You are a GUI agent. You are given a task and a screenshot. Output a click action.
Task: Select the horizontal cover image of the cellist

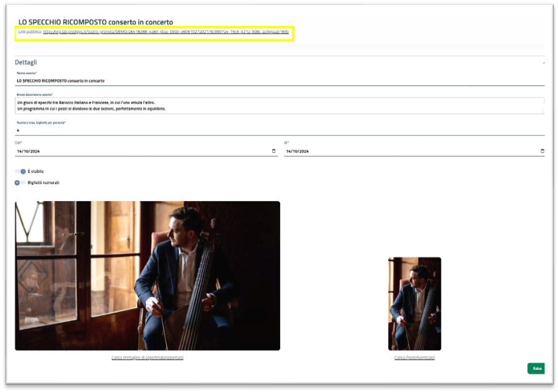pyautogui.click(x=147, y=275)
